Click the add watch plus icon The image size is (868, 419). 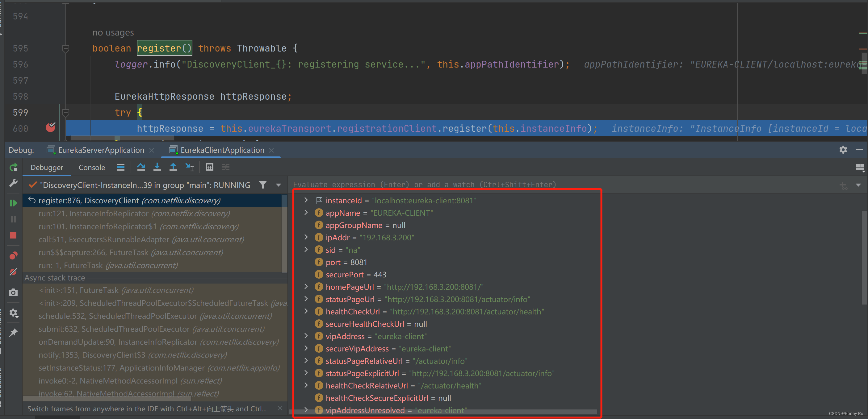coord(843,185)
